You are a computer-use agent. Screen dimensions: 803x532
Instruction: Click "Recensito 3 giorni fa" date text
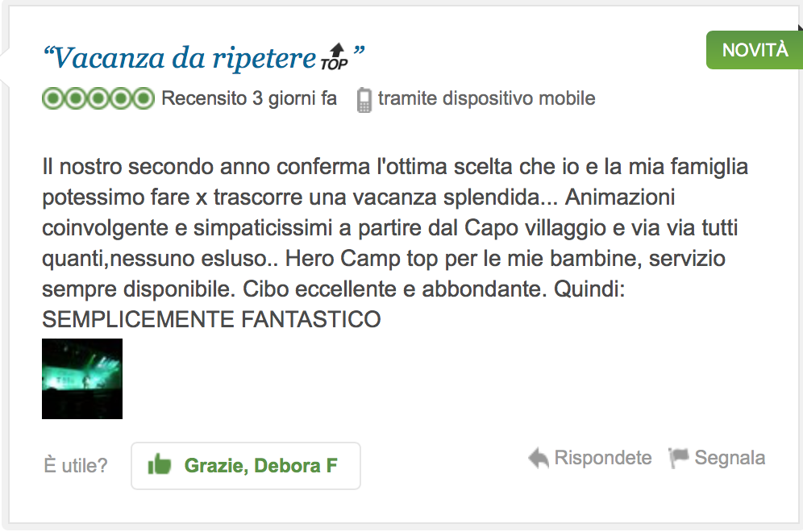point(249,98)
